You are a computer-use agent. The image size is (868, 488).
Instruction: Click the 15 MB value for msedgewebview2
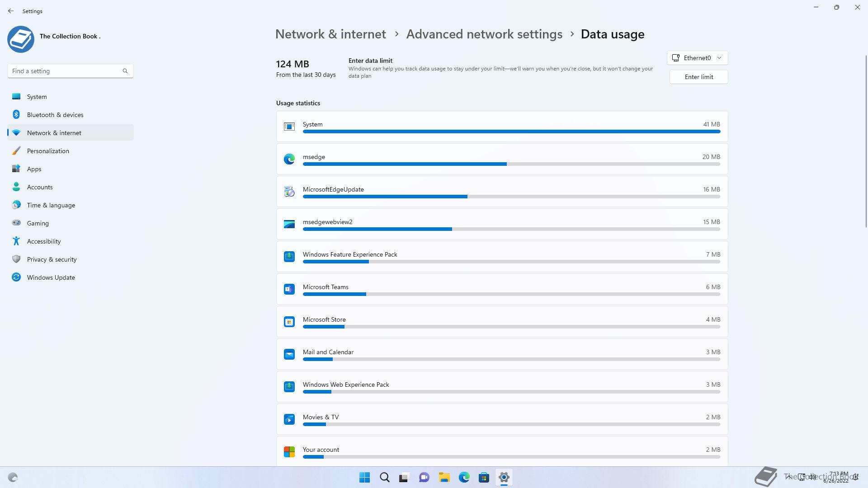[x=712, y=222]
